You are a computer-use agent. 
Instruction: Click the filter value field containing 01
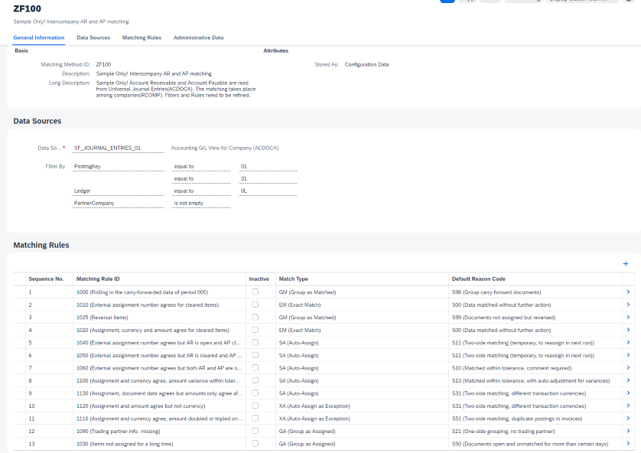click(268, 166)
